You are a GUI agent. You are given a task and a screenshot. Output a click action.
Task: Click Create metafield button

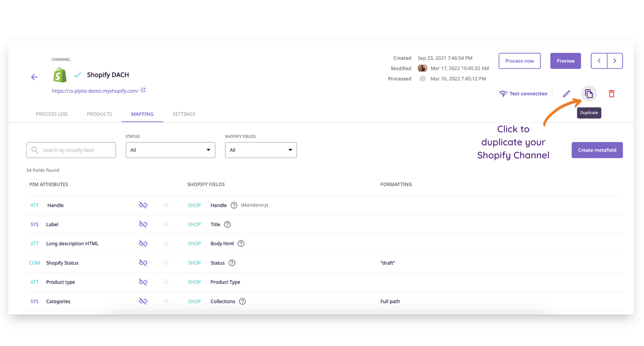(x=597, y=150)
